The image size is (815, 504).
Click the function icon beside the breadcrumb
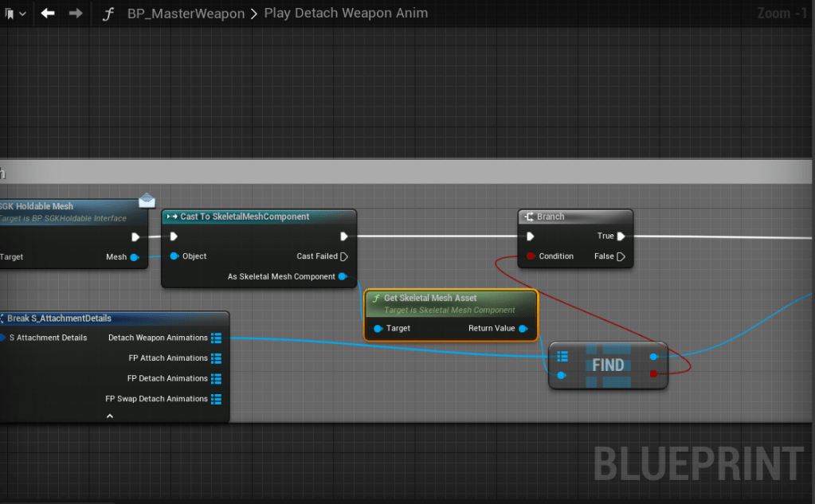[x=108, y=14]
